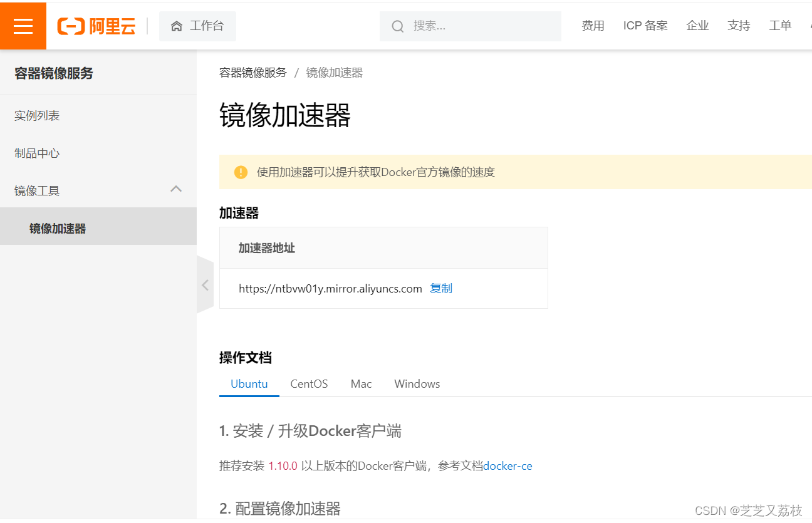Screen dimensions: 812x523
Task: Click the search magnifier icon
Action: tap(398, 26)
